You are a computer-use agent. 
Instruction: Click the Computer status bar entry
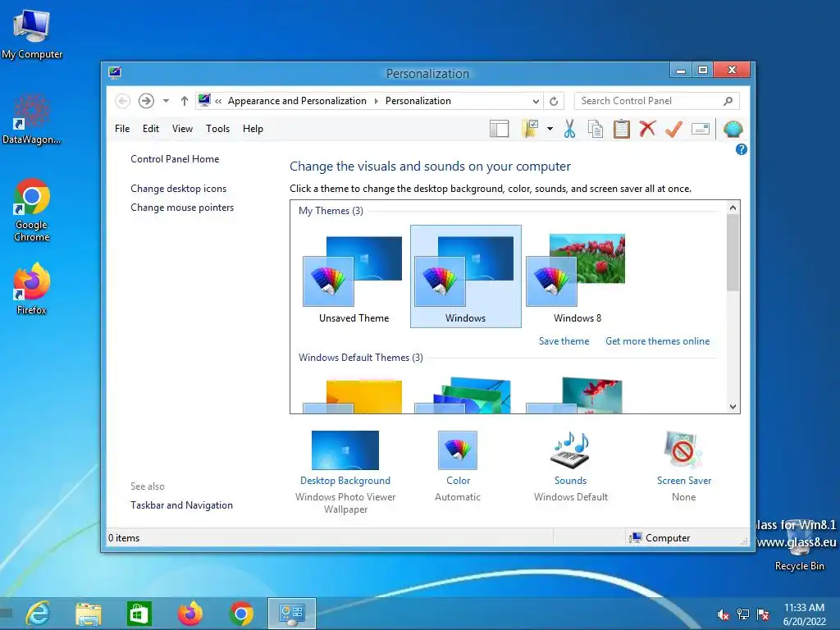660,538
